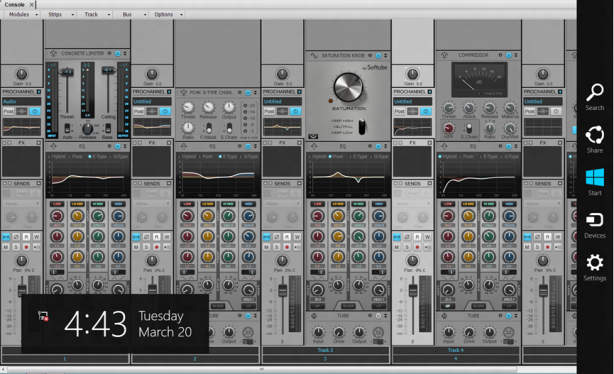Toggle the HIGH band button in Track 4 EQ
Viewport: 614px width, 374px height.
509,204
